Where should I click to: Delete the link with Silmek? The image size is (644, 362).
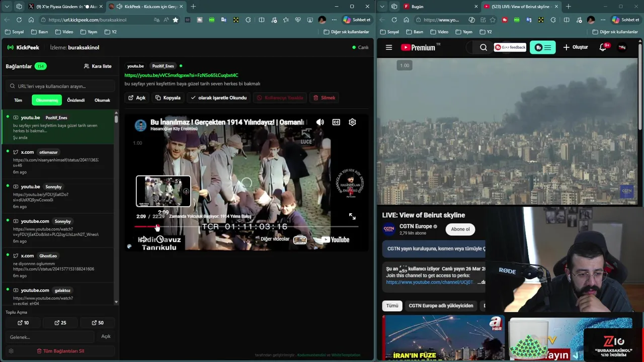coord(324,98)
